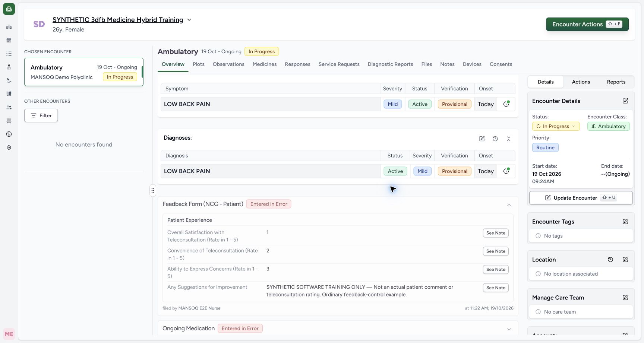The image size is (644, 343).
Task: Open the doctor icon in left sidebar
Action: pyautogui.click(x=9, y=67)
